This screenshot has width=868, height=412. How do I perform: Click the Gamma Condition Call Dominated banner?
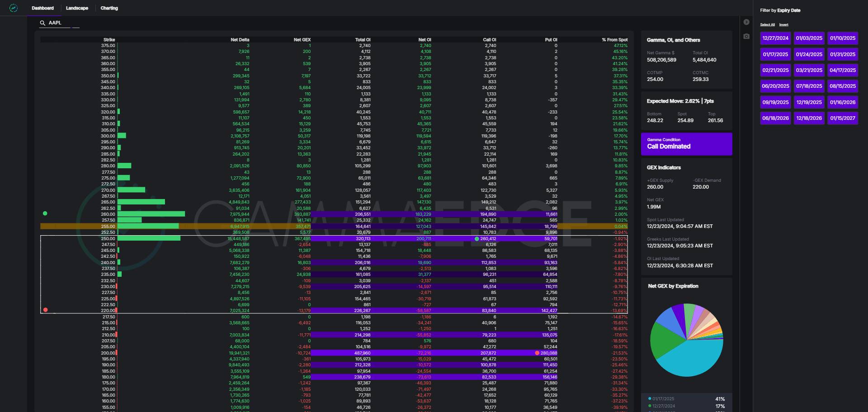(686, 144)
